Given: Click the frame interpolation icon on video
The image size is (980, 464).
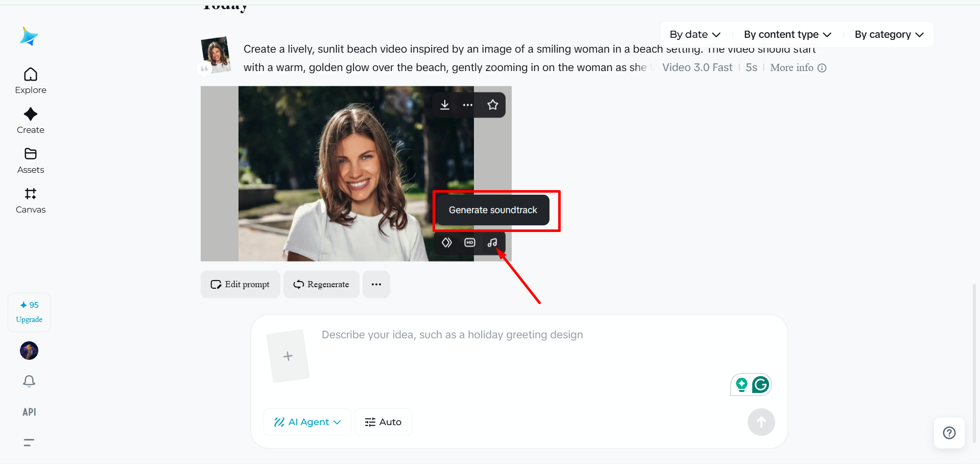Looking at the screenshot, I should tap(447, 242).
